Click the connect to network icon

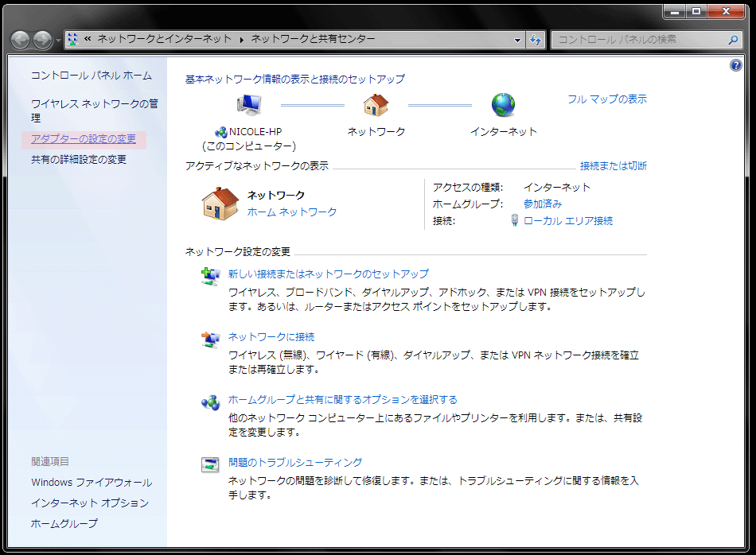210,340
